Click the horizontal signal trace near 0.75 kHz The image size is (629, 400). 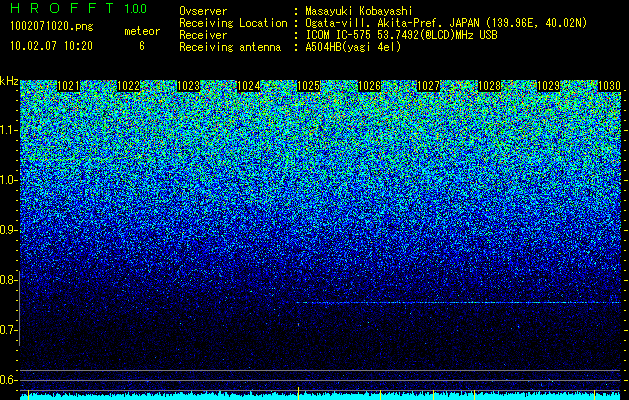point(459,303)
